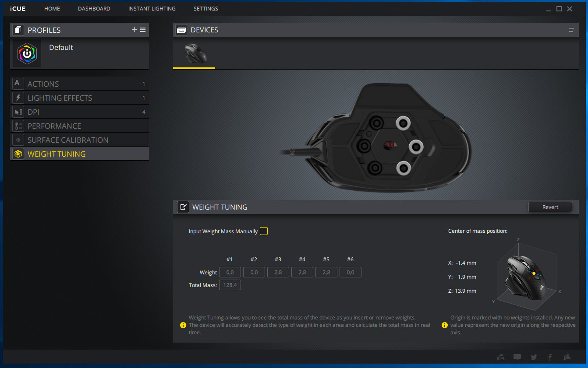Open the SURFACE CALIBRATION section
Viewport: 588px width, 368px height.
[79, 140]
